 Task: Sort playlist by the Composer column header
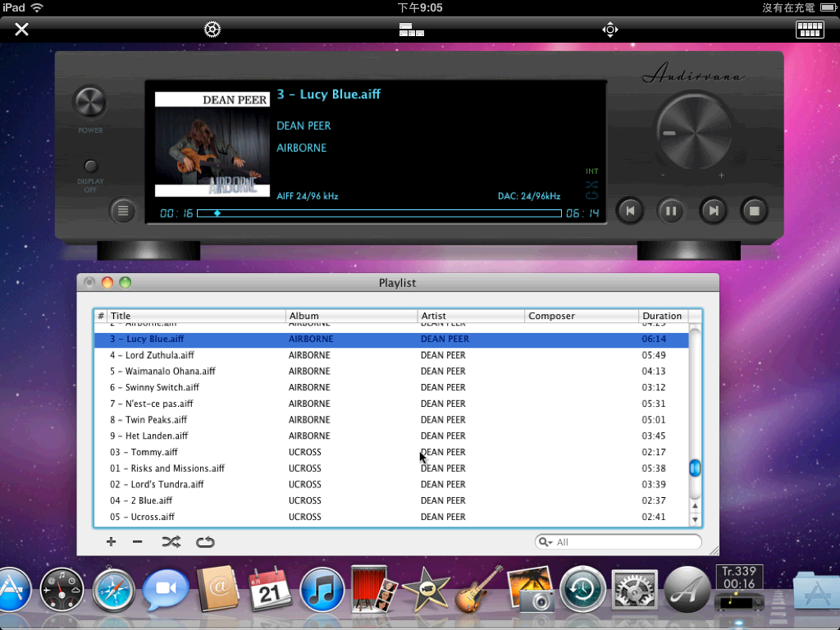point(582,316)
